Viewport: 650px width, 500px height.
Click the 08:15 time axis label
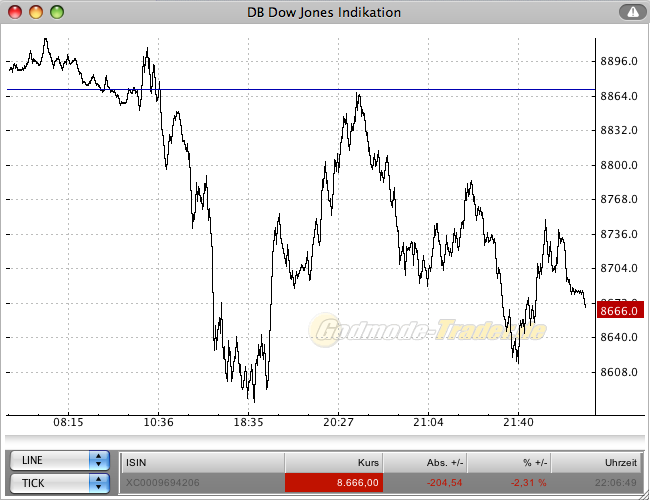[x=68, y=422]
